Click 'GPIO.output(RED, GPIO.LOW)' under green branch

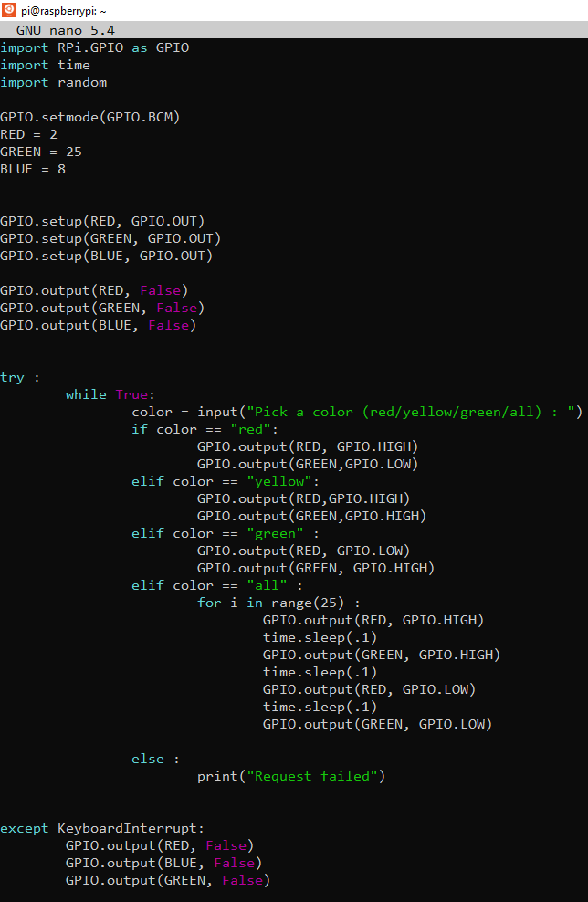[304, 551]
